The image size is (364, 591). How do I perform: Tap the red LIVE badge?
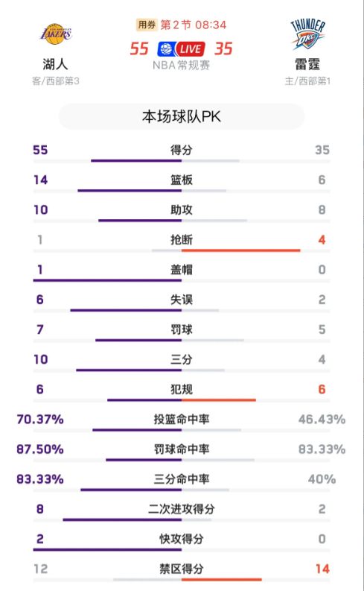point(191,49)
